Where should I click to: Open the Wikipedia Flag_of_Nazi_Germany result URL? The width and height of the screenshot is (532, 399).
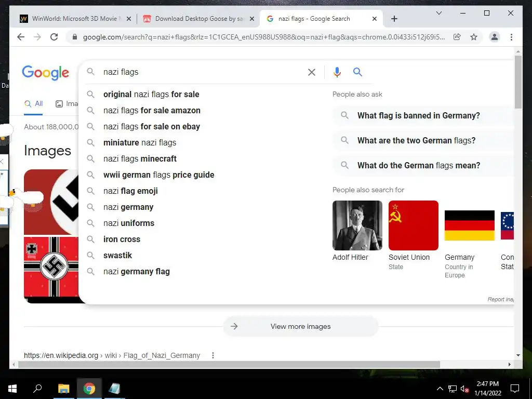(112, 355)
